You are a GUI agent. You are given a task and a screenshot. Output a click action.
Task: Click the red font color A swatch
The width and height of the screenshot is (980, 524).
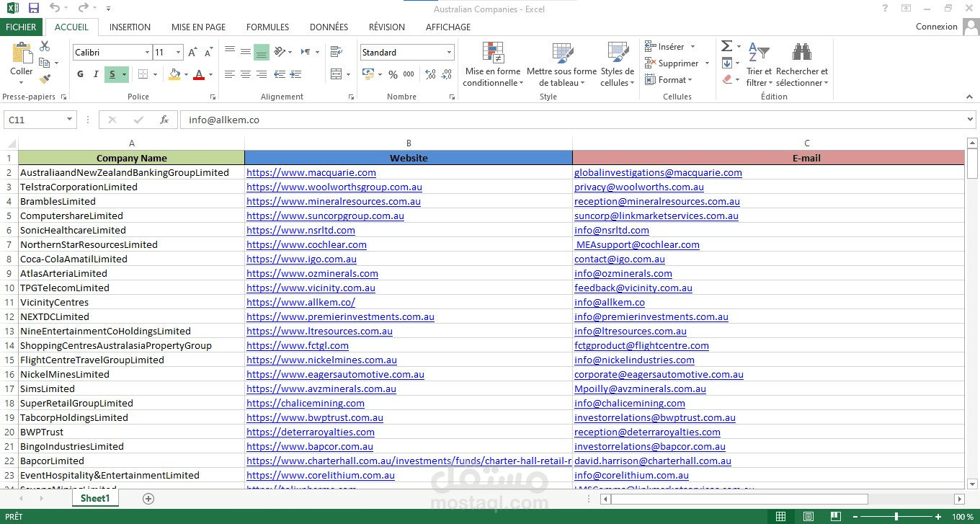[200, 74]
